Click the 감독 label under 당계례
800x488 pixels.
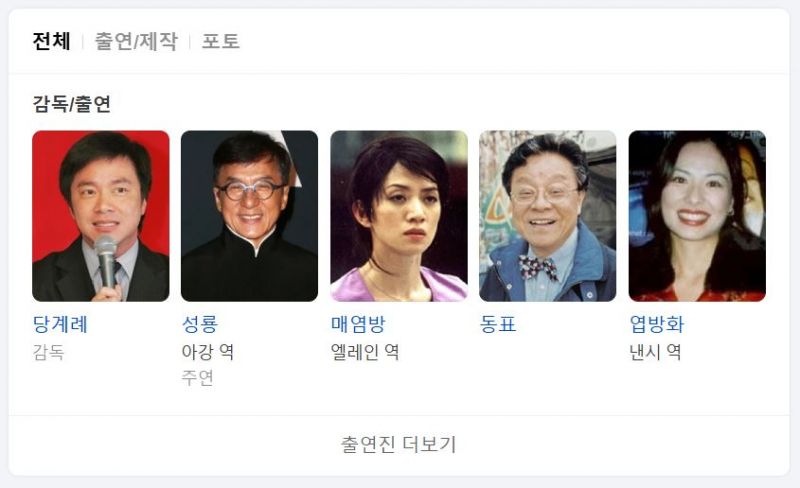48,352
